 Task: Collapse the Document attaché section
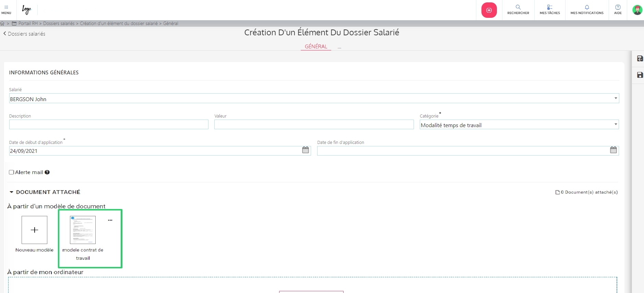(x=11, y=192)
